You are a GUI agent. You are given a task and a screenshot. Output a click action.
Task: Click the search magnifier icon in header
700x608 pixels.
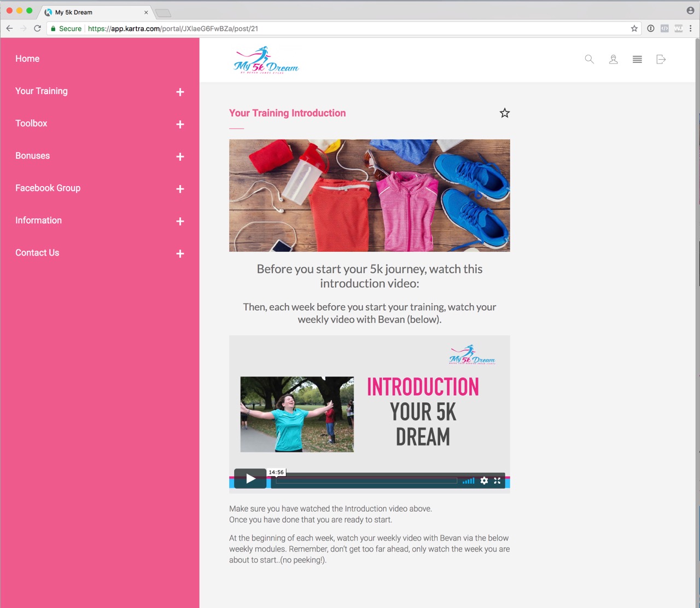(589, 59)
